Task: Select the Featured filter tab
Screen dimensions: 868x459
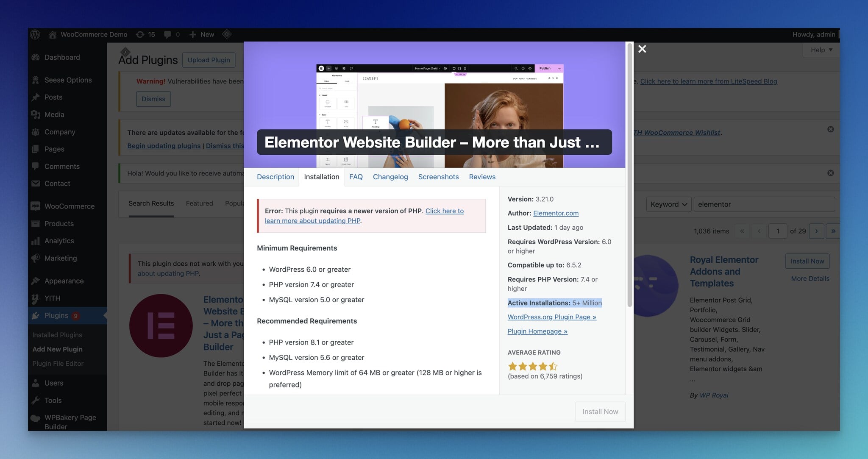Action: (200, 203)
